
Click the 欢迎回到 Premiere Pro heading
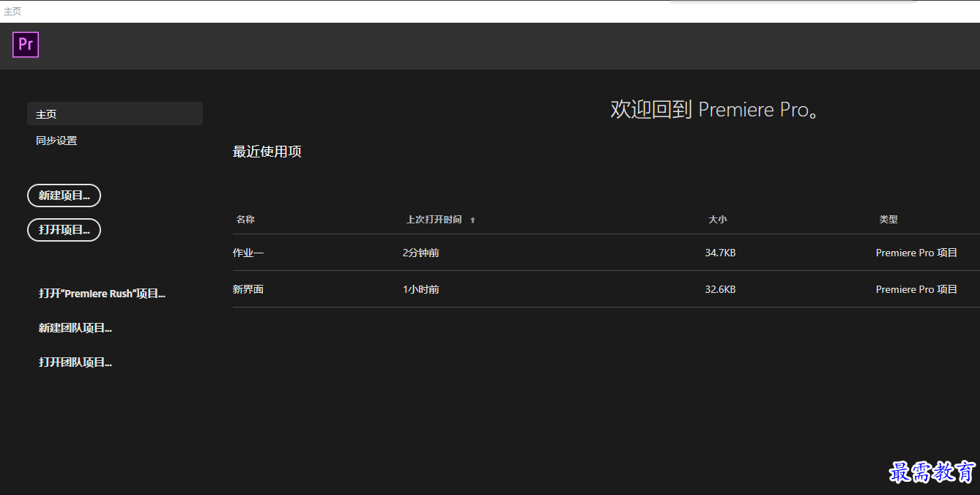[x=715, y=110]
